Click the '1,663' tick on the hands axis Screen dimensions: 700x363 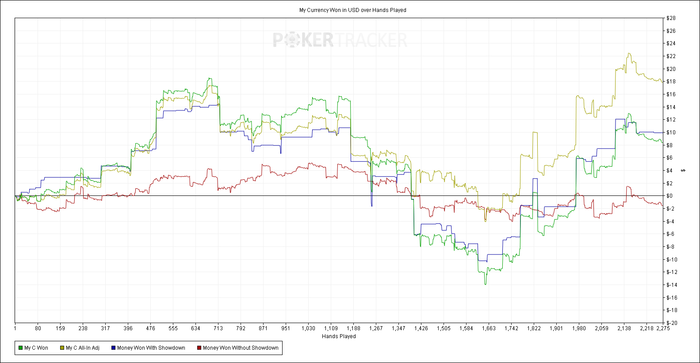tap(488, 328)
